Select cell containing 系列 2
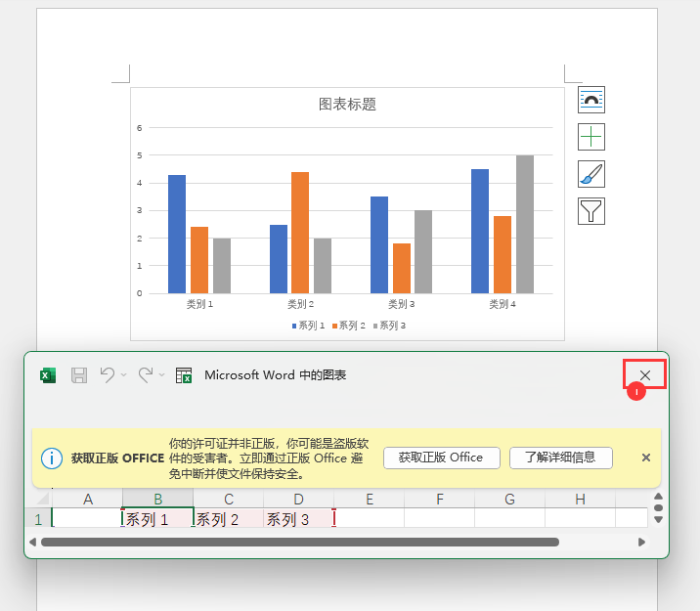This screenshot has width=700, height=611. [229, 518]
